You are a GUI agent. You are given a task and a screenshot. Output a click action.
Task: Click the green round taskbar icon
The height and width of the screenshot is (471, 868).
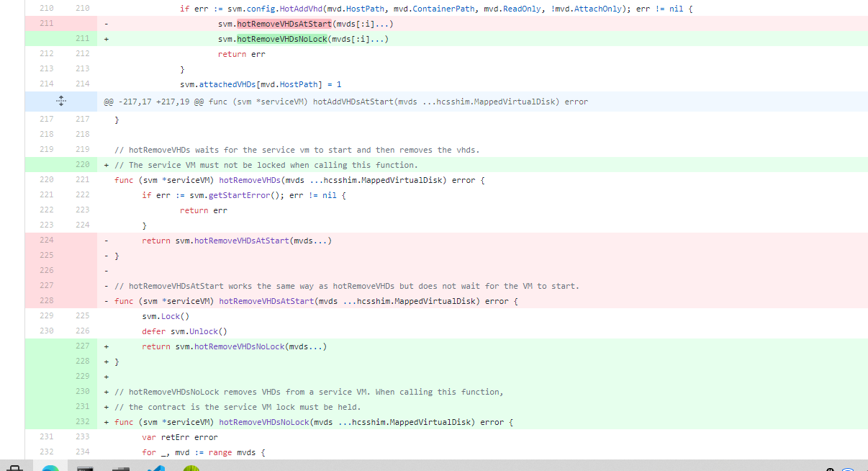point(191,468)
